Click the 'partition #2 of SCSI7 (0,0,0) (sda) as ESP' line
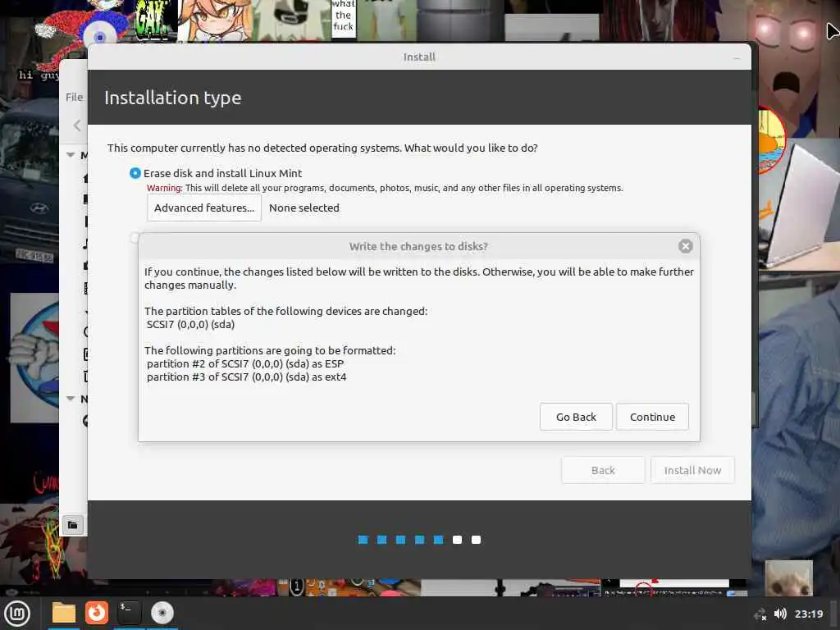Viewport: 840px width, 630px height. pos(245,363)
